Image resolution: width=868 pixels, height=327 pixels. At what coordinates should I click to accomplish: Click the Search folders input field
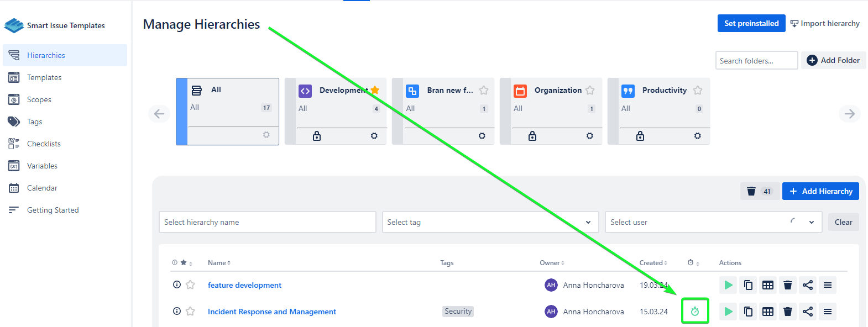(756, 61)
